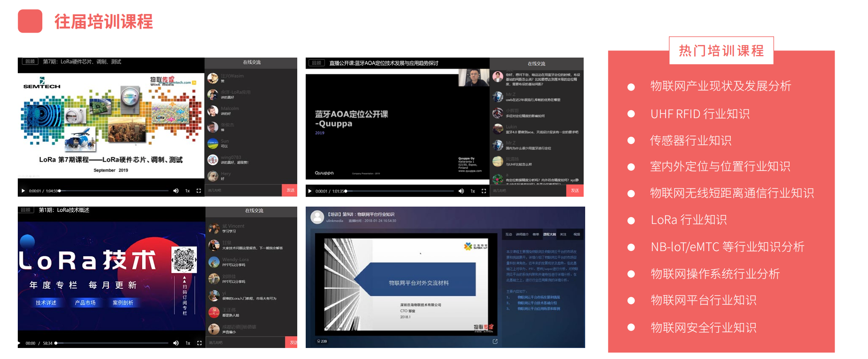This screenshot has height=359, width=868.
Task: Switch to 讲师简介 tab
Action: coord(522,234)
